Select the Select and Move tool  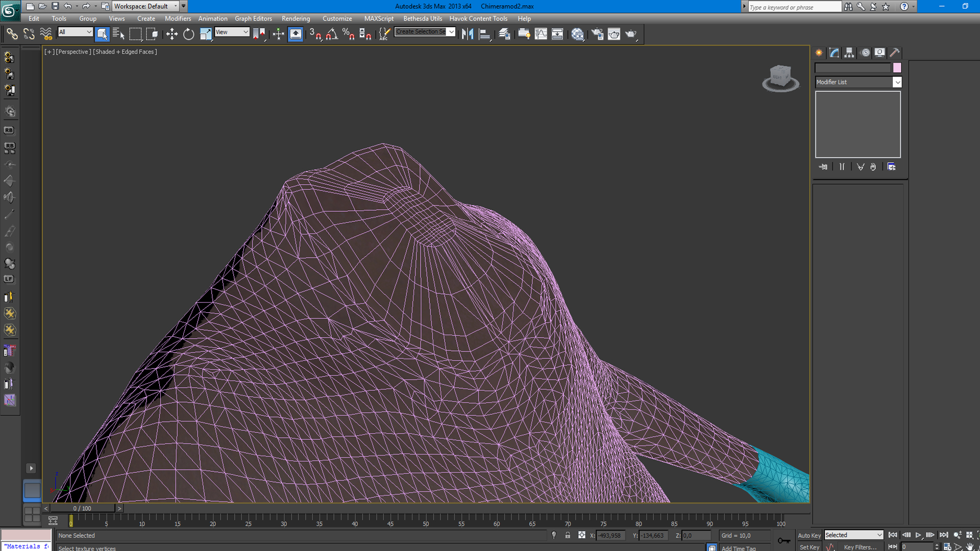pyautogui.click(x=172, y=34)
